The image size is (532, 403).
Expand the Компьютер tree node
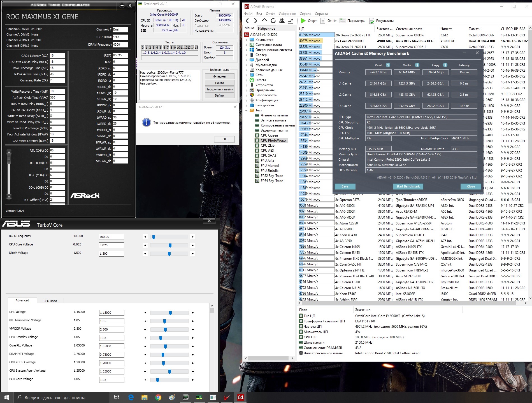tap(247, 40)
